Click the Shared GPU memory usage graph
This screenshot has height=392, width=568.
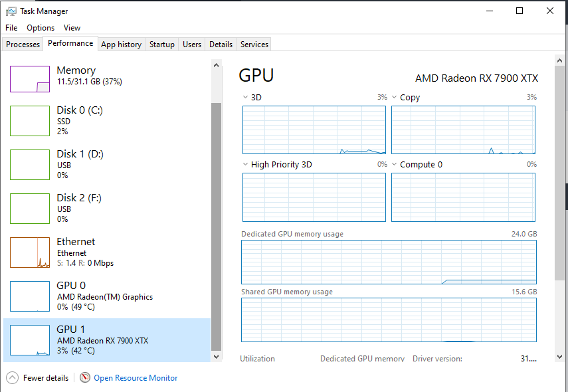[389, 320]
